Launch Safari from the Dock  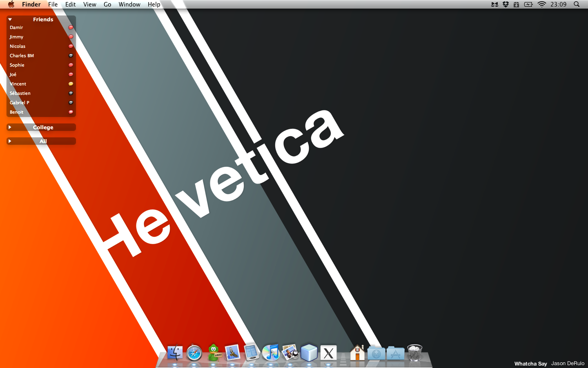pos(194,353)
